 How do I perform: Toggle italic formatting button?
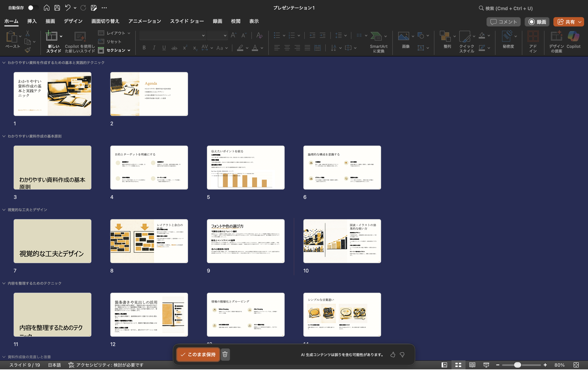pos(154,48)
